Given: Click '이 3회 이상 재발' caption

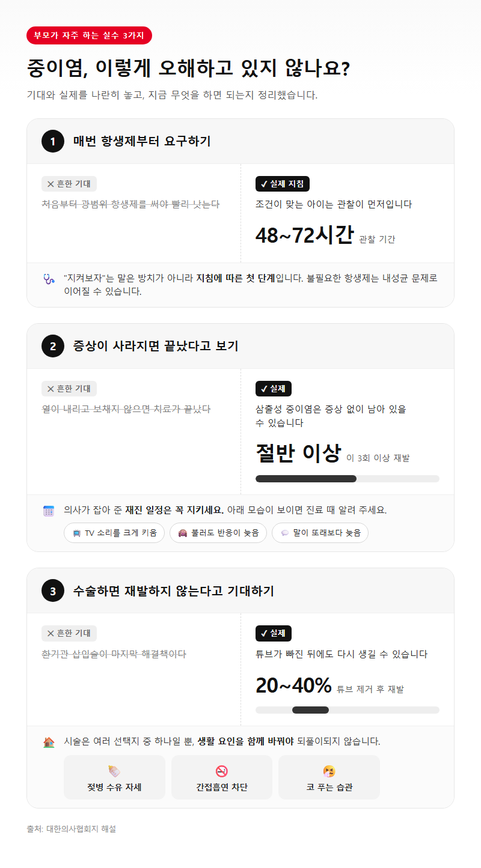Looking at the screenshot, I should 378,458.
